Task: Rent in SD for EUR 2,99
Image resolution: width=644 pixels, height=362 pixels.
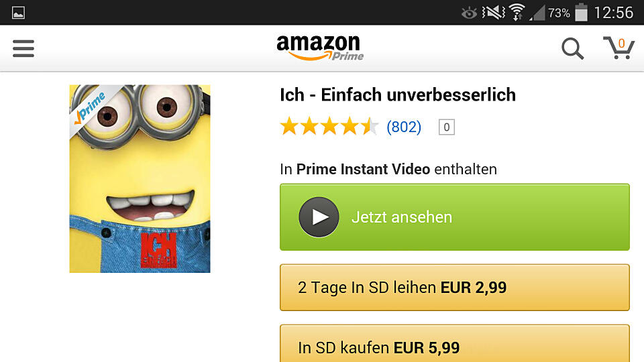Action: pyautogui.click(x=455, y=288)
